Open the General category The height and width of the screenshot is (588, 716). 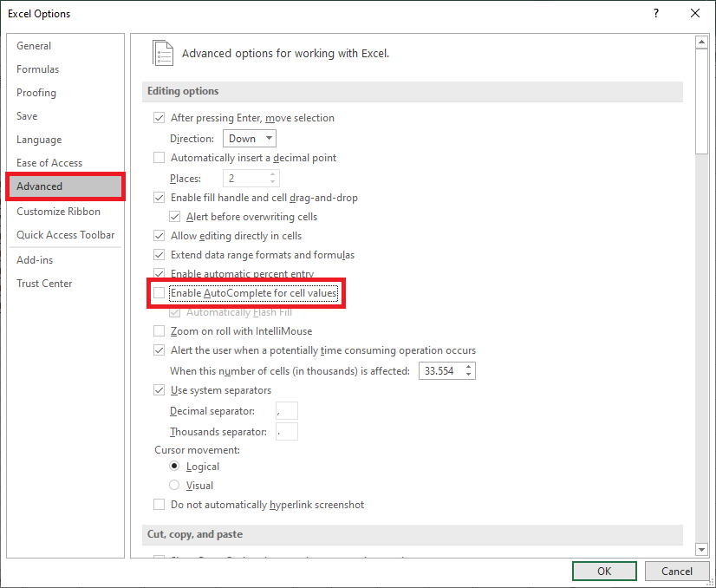tap(34, 46)
